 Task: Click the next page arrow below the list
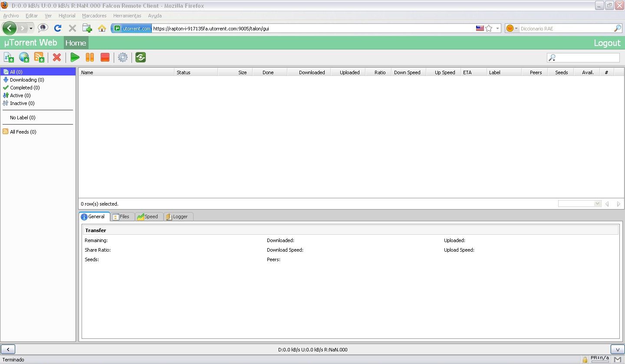[618, 204]
